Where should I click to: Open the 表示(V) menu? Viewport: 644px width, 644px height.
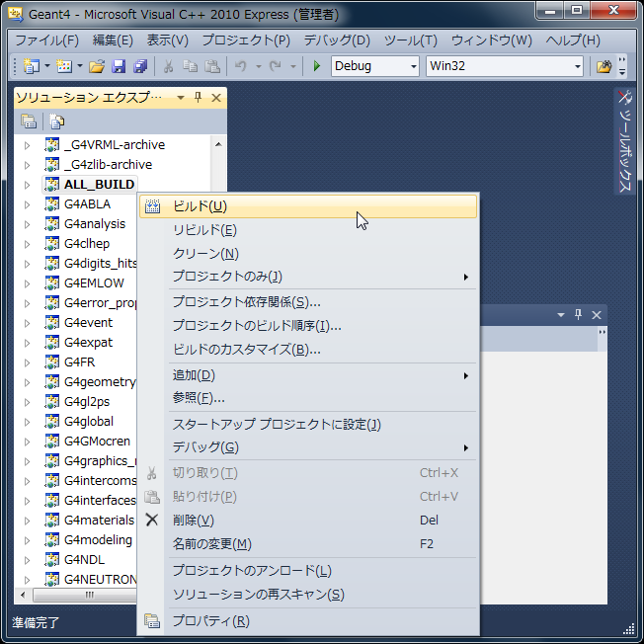coord(168,40)
